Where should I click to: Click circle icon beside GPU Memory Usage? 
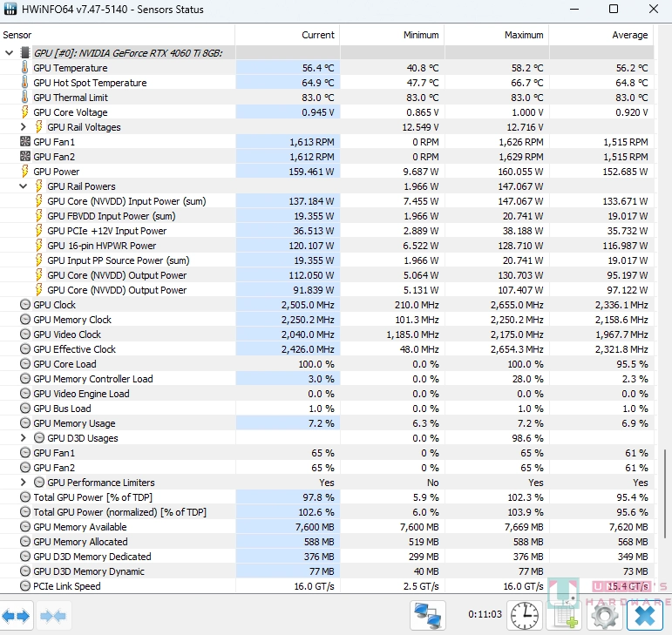click(25, 423)
